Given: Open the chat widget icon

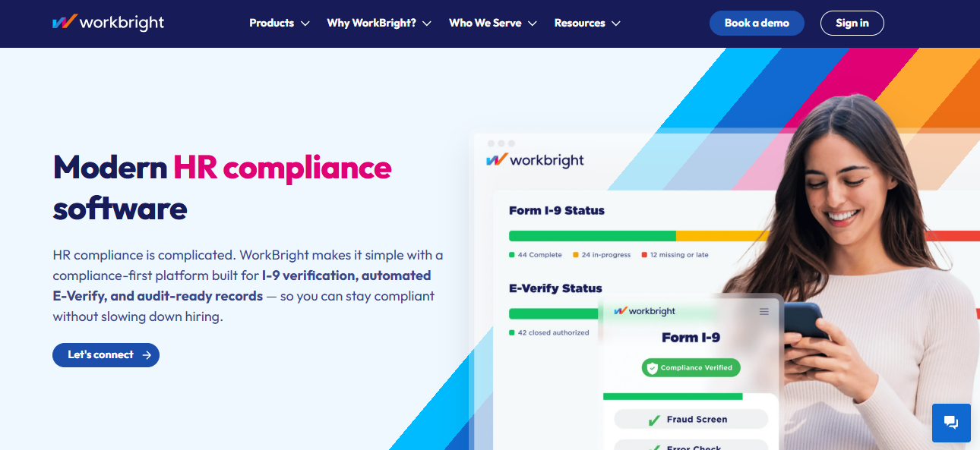Looking at the screenshot, I should pos(951,423).
